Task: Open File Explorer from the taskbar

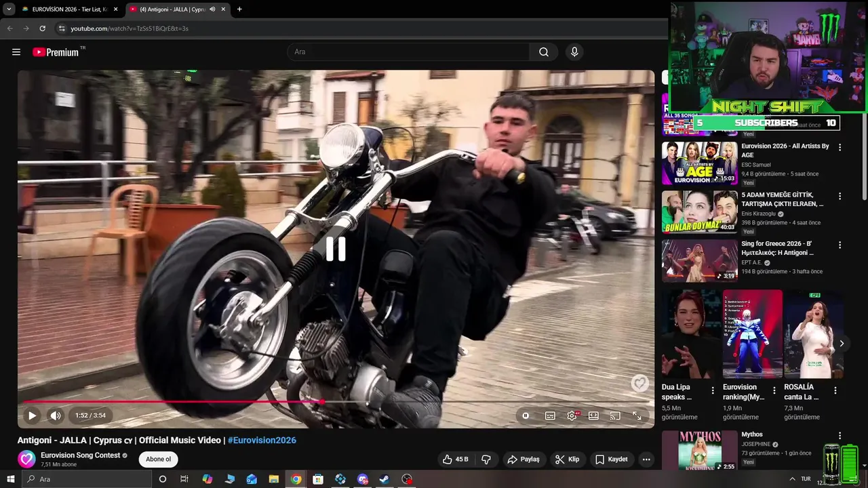Action: click(x=274, y=479)
